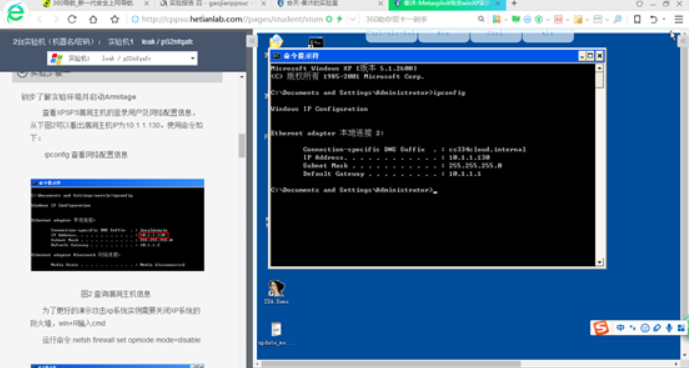Click the netsh firewall command text

click(121, 340)
